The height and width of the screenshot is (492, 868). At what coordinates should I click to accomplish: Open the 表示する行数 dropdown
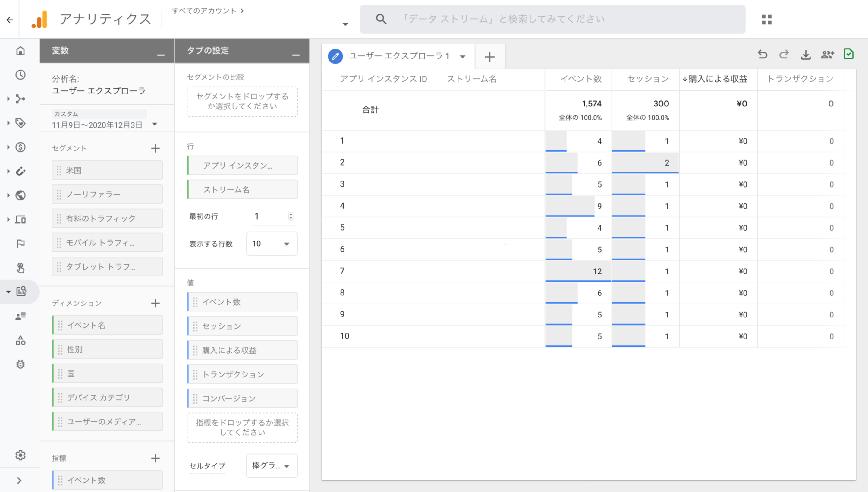coord(272,244)
